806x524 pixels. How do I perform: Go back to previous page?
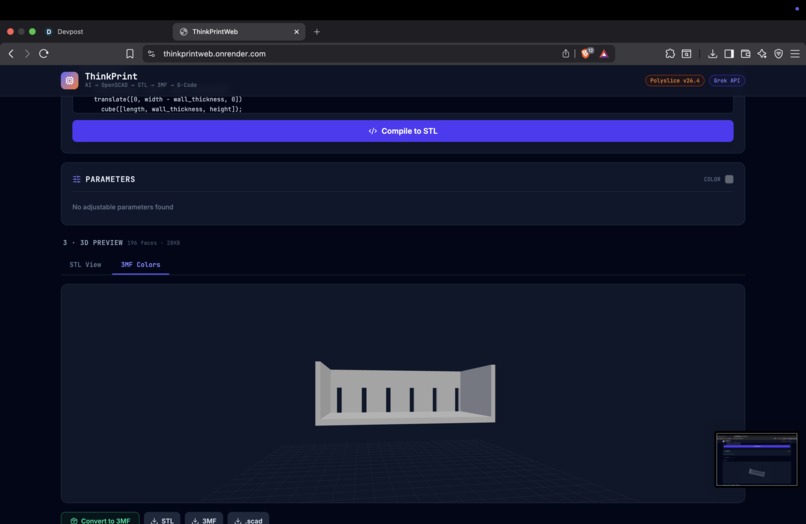click(11, 53)
